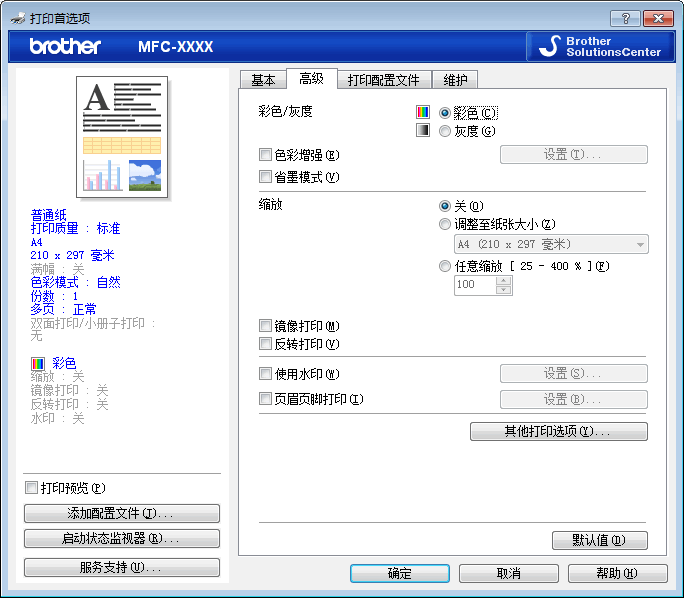This screenshot has height=598, width=684.
Task: Click the Brother Solutions Center logo button
Action: tap(598, 46)
